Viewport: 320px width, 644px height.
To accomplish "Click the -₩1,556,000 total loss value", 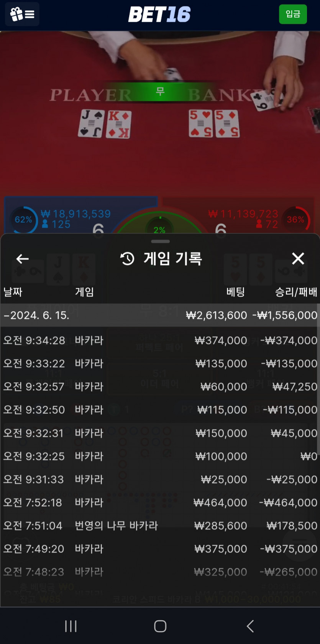I will click(285, 315).
